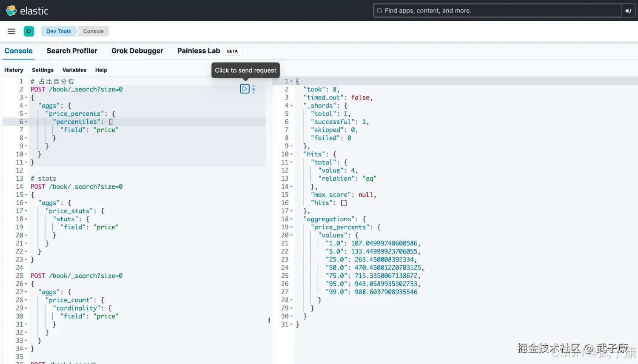Open the History panel
This screenshot has height=364, width=638.
click(14, 70)
